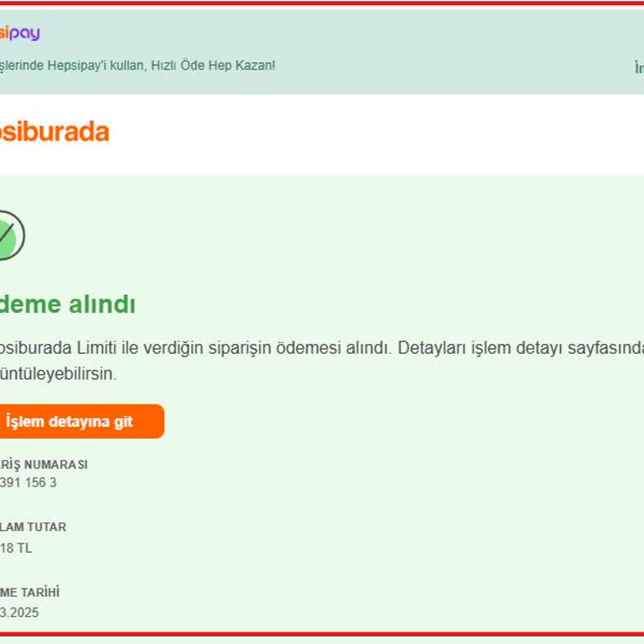Click the text ending 'üntüleyebilirsin.'

pos(59,374)
